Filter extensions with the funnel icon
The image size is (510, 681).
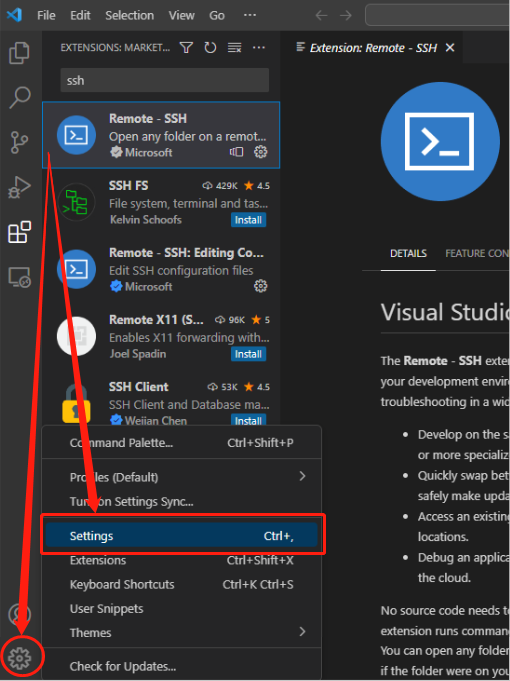(186, 47)
